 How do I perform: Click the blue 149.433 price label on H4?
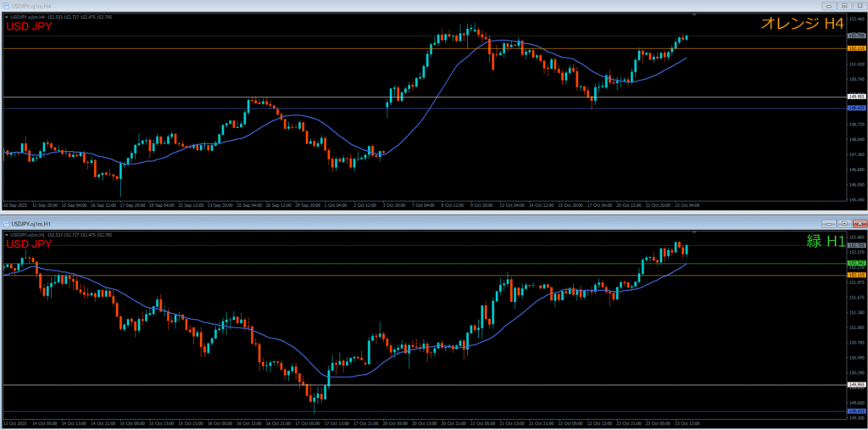pyautogui.click(x=855, y=109)
